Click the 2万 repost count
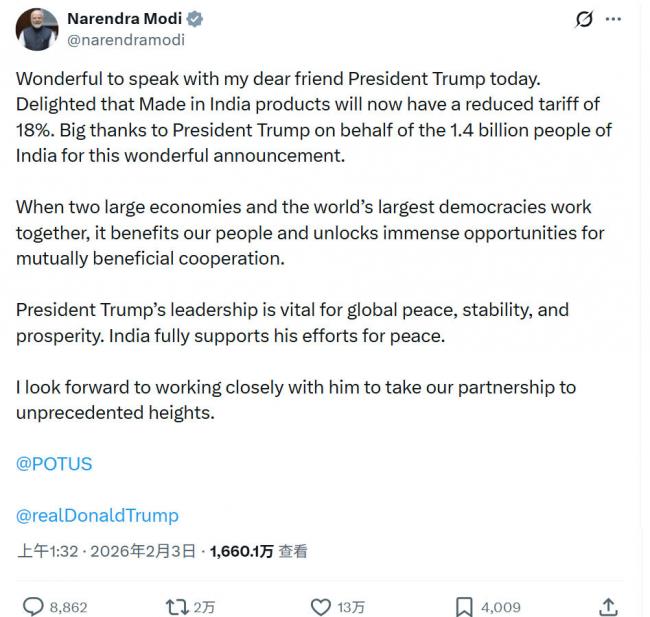 (x=203, y=607)
